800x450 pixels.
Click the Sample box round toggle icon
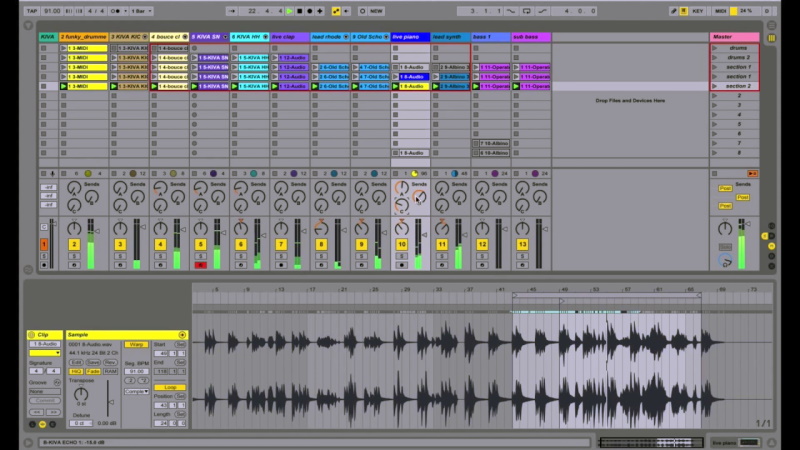(182, 335)
